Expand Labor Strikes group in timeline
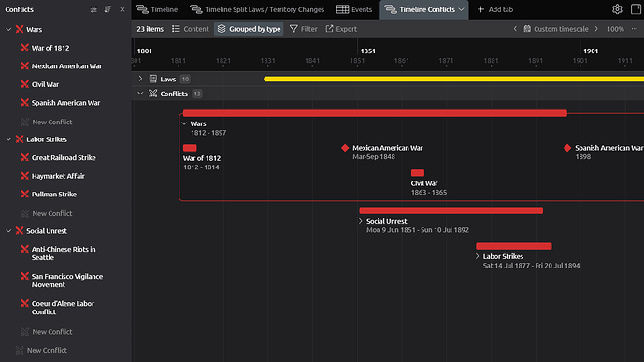The height and width of the screenshot is (362, 644). click(477, 256)
